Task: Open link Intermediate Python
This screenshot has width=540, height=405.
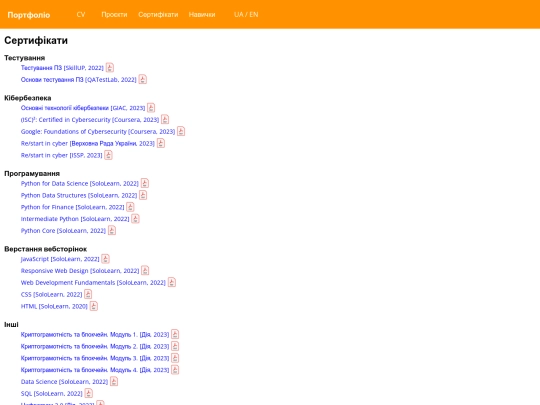Action: pyautogui.click(x=75, y=219)
